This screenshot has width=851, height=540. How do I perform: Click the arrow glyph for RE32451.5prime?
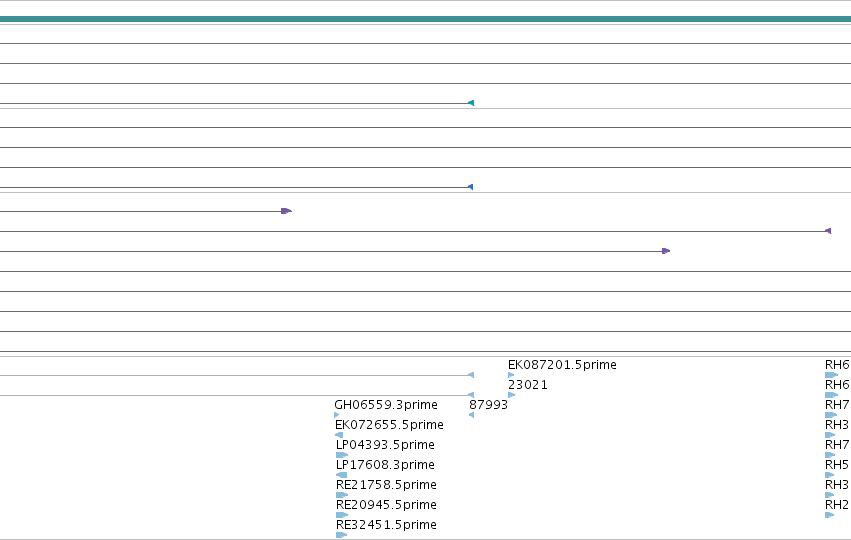341,535
